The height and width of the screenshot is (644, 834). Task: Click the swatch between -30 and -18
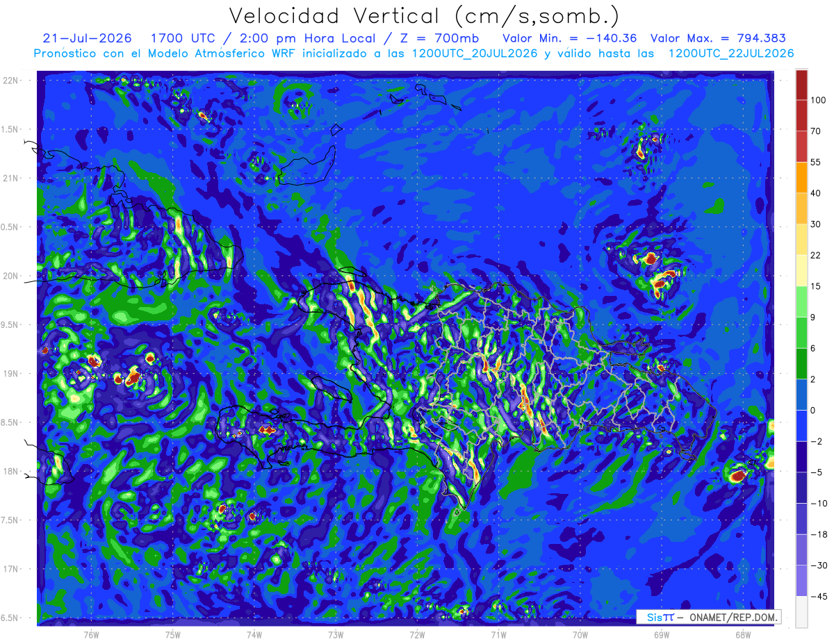801,550
